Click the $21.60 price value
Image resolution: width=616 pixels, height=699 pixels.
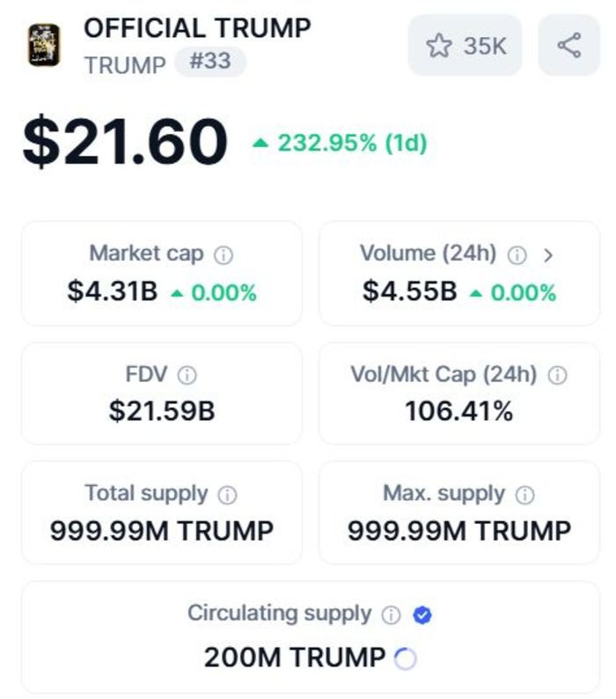[125, 143]
